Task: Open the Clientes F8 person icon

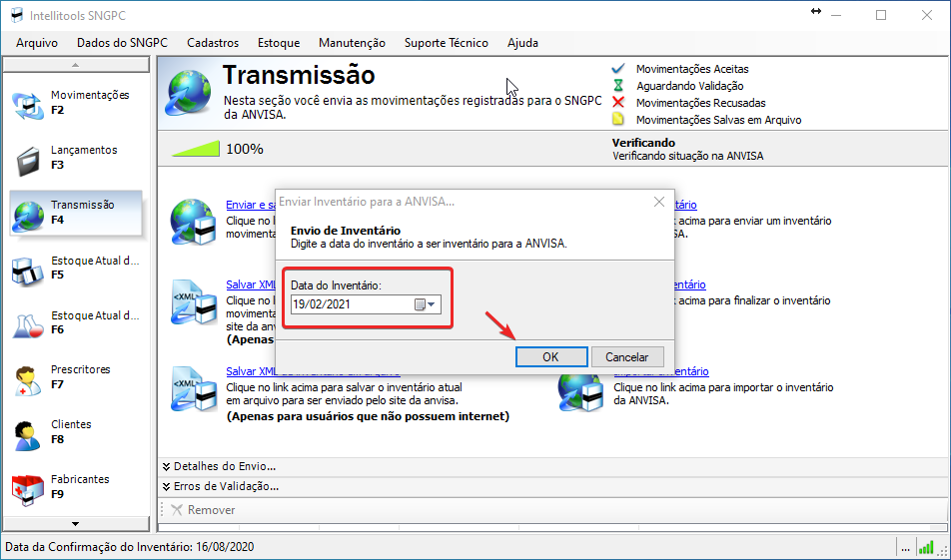Action: point(28,434)
